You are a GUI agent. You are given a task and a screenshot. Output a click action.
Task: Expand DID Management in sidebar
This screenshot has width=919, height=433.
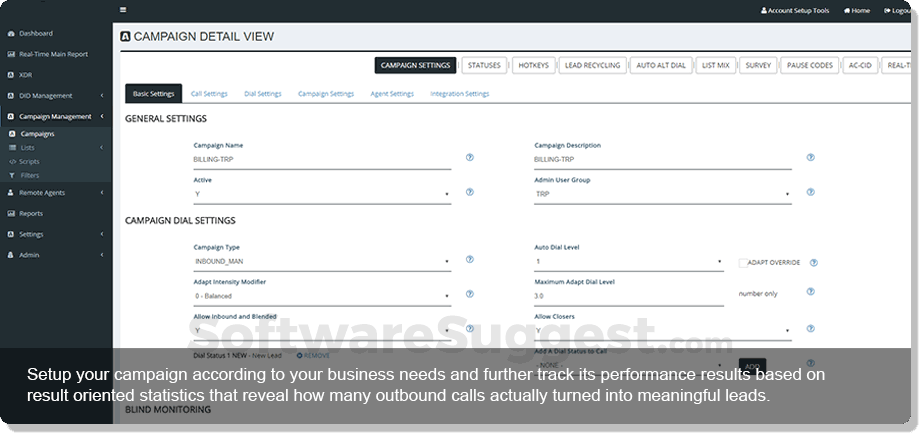click(54, 96)
